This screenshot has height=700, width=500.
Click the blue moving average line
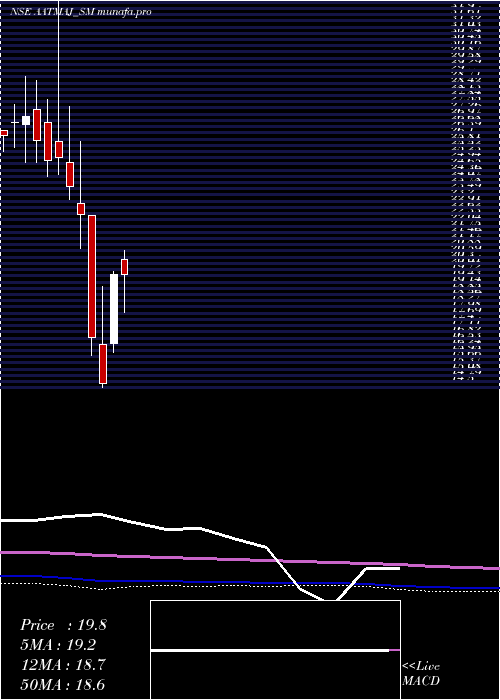(250, 583)
